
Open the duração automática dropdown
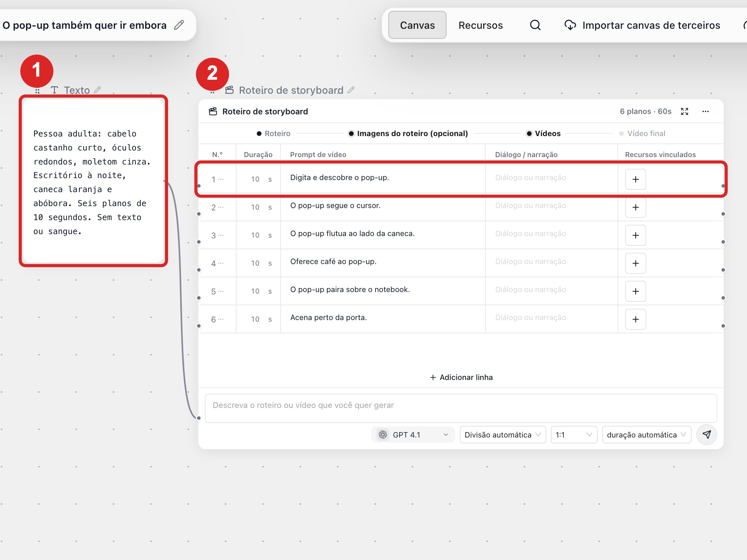tap(647, 435)
